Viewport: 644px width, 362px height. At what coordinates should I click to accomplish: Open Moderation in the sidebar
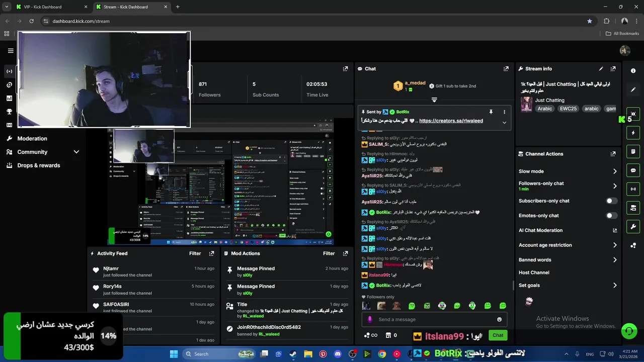(32, 138)
